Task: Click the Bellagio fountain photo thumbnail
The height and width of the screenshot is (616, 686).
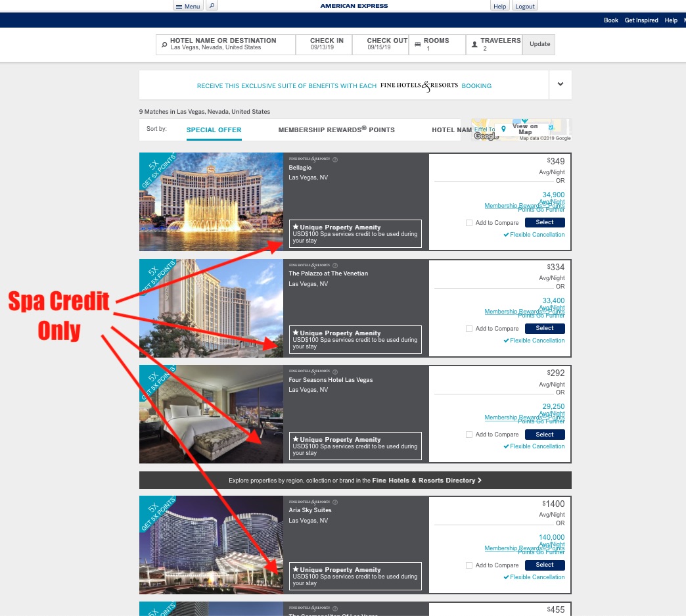Action: click(211, 202)
